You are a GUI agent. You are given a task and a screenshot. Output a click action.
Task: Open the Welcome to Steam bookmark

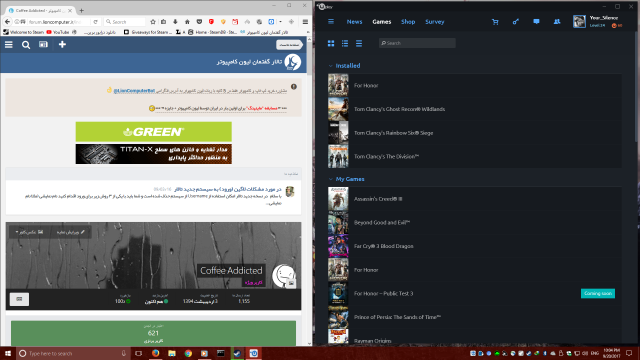click(23, 32)
